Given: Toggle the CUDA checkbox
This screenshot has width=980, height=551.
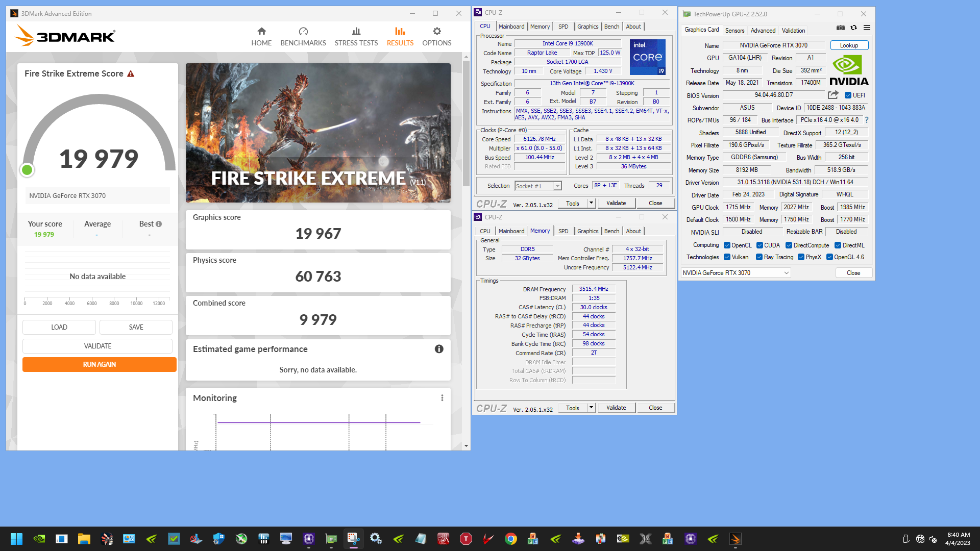Looking at the screenshot, I should point(759,245).
